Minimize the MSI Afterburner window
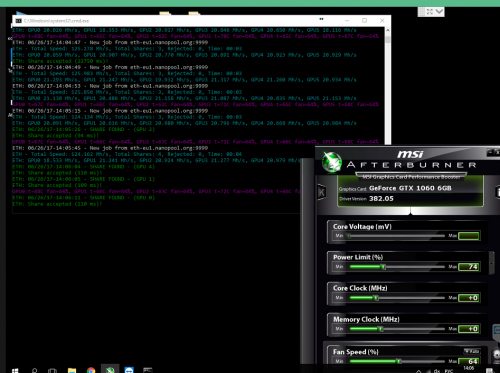The height and width of the screenshot is (373, 500). 490,153
